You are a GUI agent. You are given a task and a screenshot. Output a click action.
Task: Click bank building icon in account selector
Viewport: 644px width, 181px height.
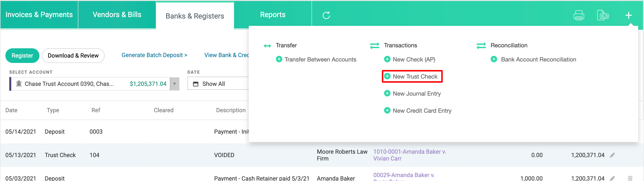pos(19,83)
